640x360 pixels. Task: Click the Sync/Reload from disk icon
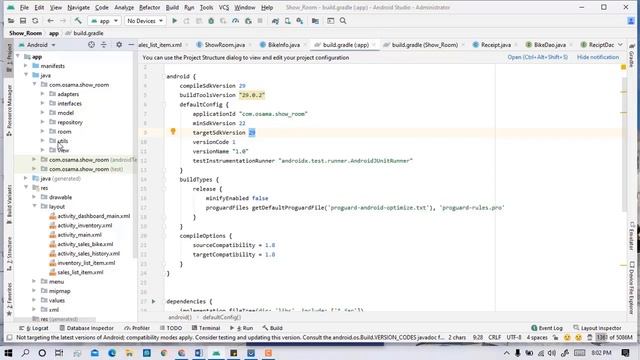coord(35,21)
